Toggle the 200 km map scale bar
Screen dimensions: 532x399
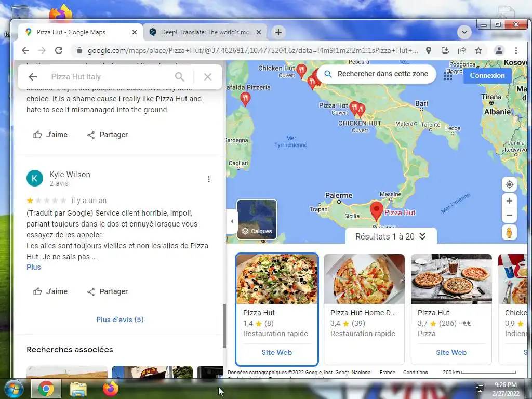point(479,372)
